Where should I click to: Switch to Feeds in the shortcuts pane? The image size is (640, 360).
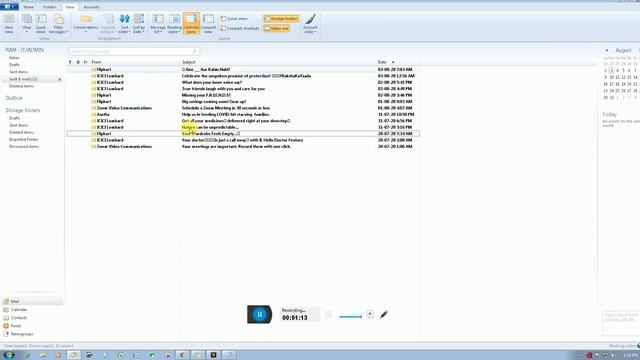point(16,326)
